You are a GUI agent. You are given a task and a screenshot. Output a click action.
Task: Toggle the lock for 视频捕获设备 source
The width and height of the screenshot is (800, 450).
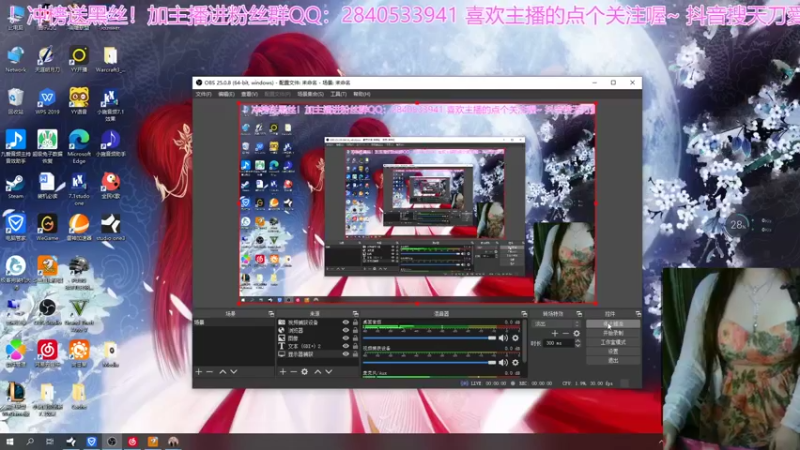coord(355,322)
